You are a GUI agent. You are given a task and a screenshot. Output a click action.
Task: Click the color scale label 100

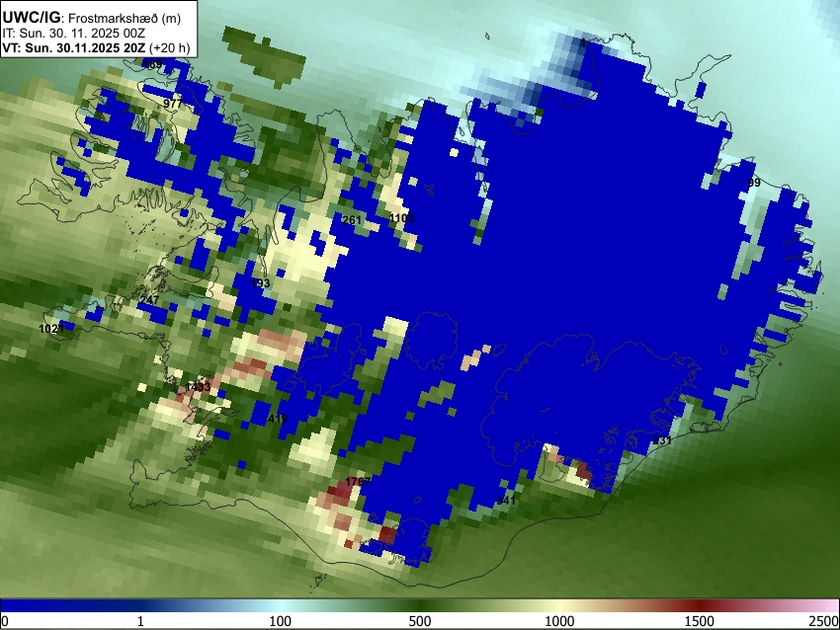(x=280, y=621)
